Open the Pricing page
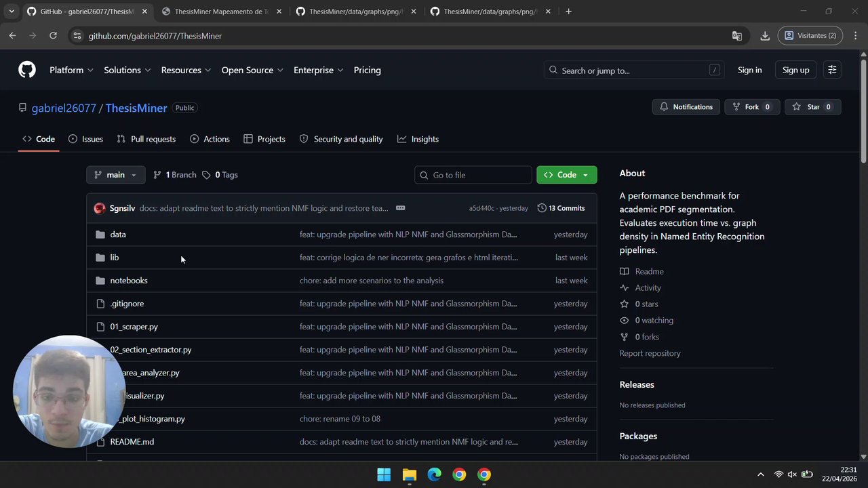The width and height of the screenshot is (868, 488). click(x=368, y=70)
